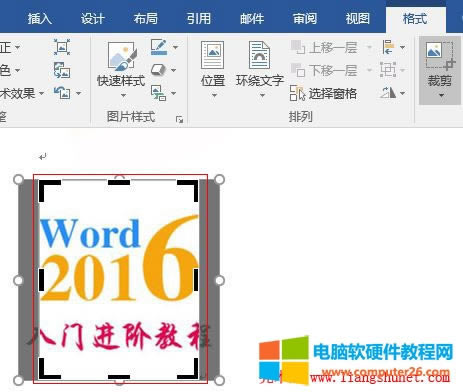Expand the picture border dropdown arrow

pyautogui.click(x=175, y=47)
